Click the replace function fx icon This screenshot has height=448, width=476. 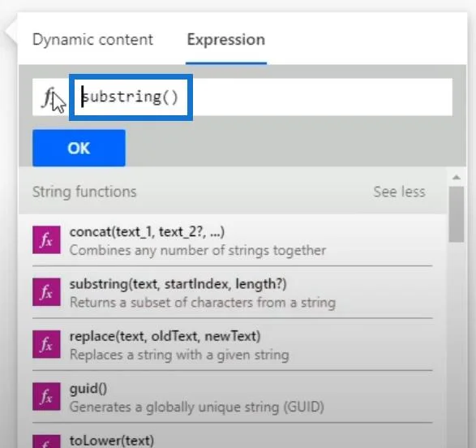pyautogui.click(x=46, y=344)
